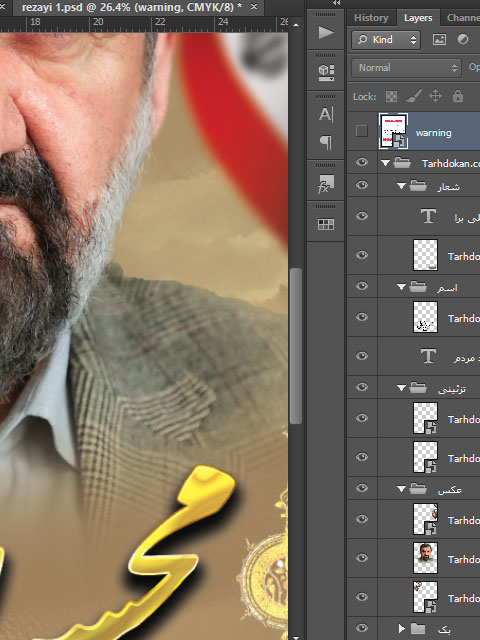Open the Character panel icon
The width and height of the screenshot is (480, 640).
click(326, 115)
